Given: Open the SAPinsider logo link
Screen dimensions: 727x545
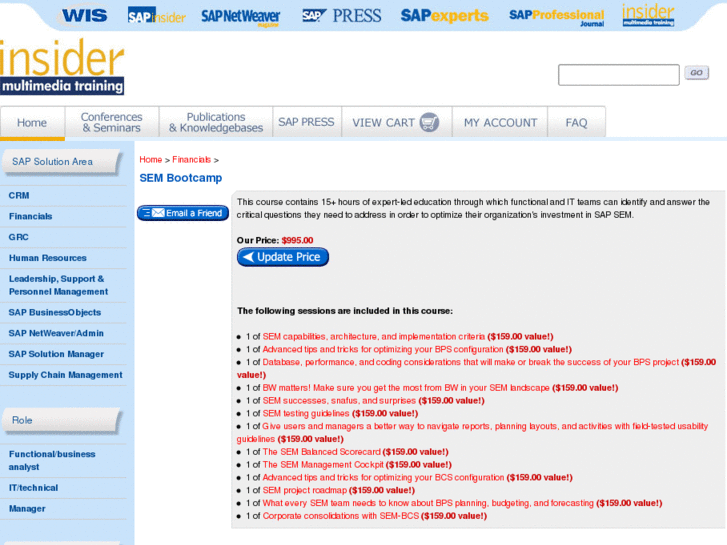Looking at the screenshot, I should coord(157,16).
